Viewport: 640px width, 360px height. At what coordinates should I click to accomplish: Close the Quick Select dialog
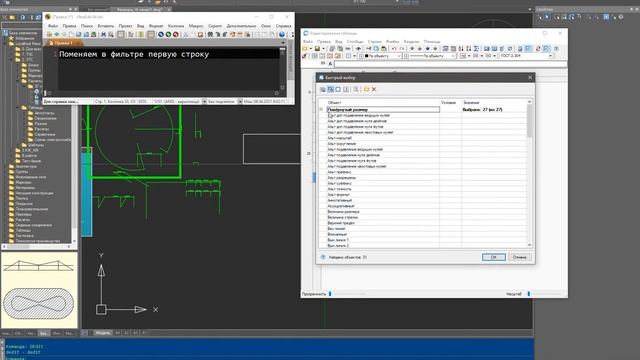[x=530, y=77]
